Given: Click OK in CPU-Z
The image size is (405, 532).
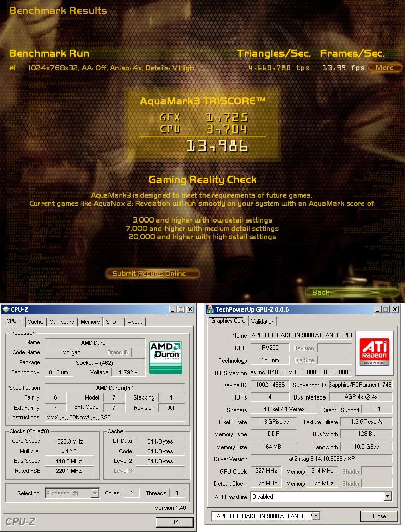Looking at the screenshot, I should click(x=175, y=522).
